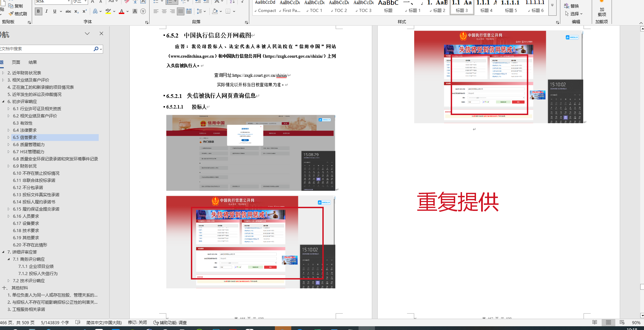644x330 pixels.
Task: Change language 简体中文(中国大陆)
Action: [104, 322]
